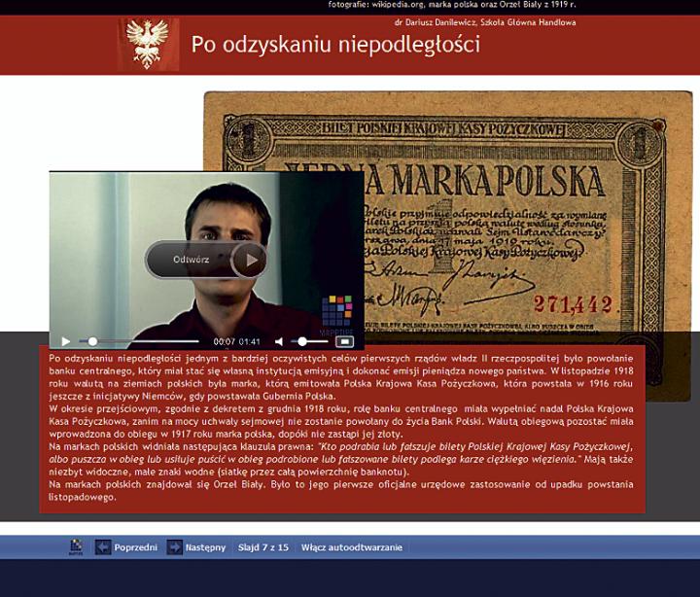700x597 pixels.
Task: Click the right arrow Następny icon
Action: [x=174, y=547]
